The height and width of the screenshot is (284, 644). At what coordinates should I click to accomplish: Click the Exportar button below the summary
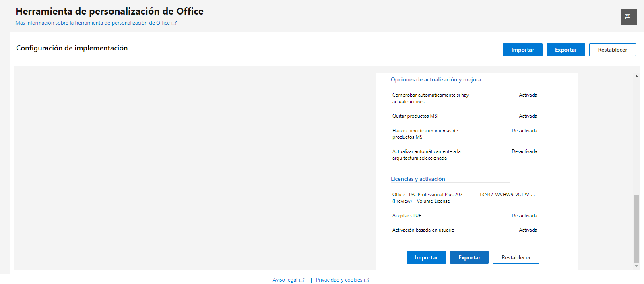(x=469, y=257)
